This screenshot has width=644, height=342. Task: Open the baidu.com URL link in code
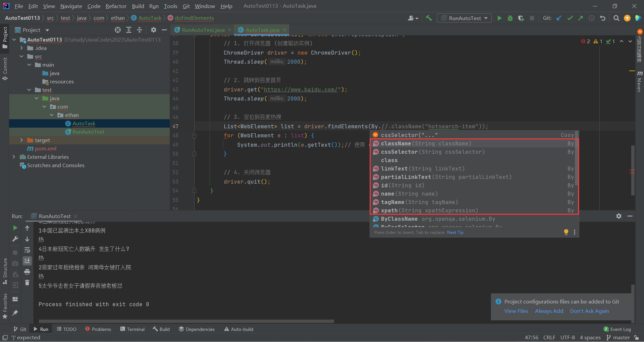tap(301, 89)
